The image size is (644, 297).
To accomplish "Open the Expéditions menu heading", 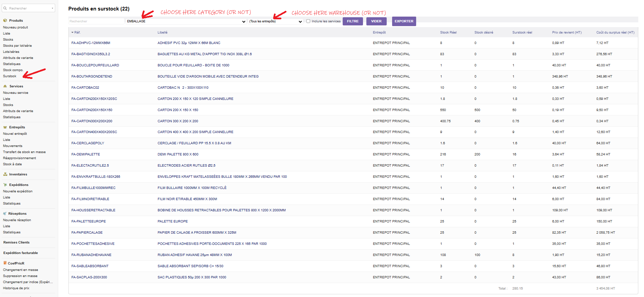I will click(19, 185).
